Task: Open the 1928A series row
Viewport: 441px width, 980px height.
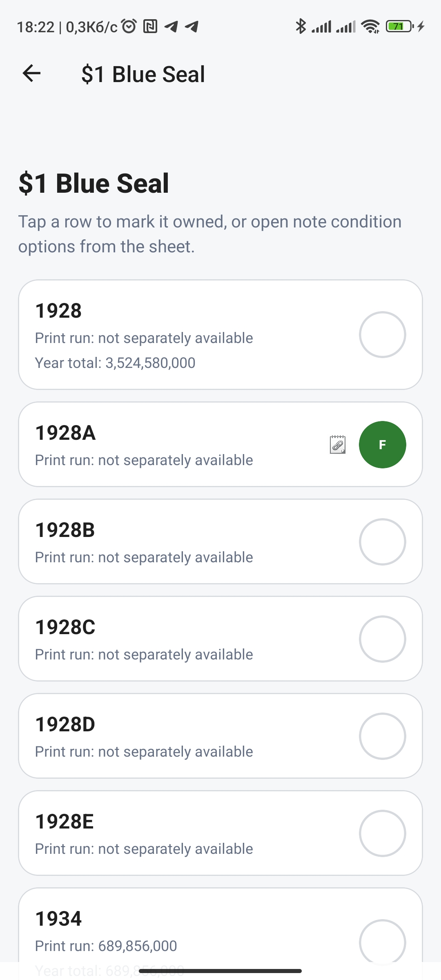Action: tap(220, 444)
